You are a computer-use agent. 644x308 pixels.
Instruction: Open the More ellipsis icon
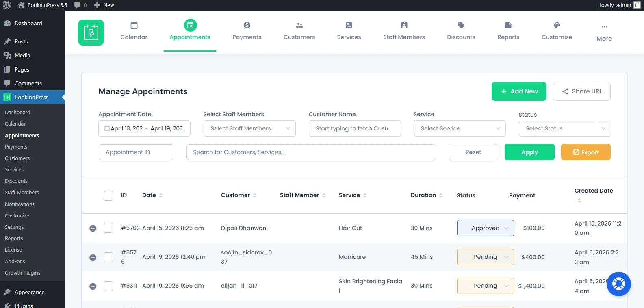coord(605,27)
